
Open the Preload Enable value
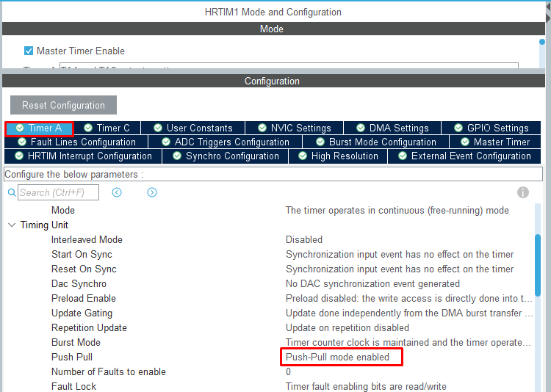click(408, 299)
